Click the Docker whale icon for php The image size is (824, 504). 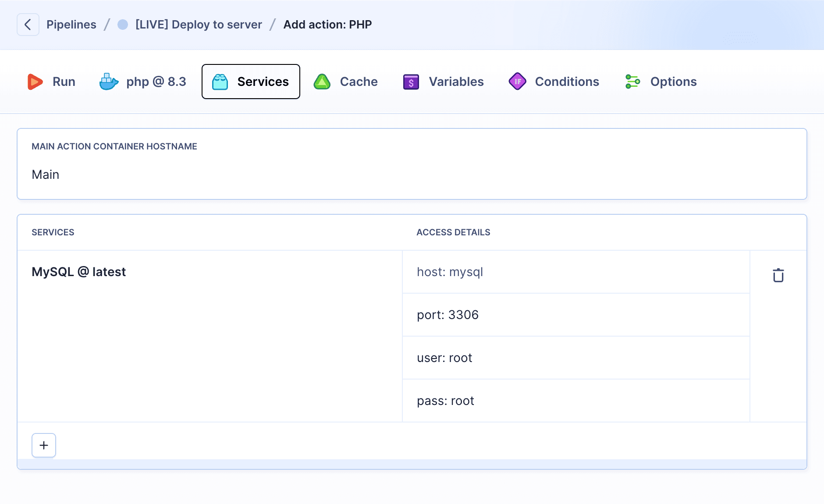click(107, 82)
